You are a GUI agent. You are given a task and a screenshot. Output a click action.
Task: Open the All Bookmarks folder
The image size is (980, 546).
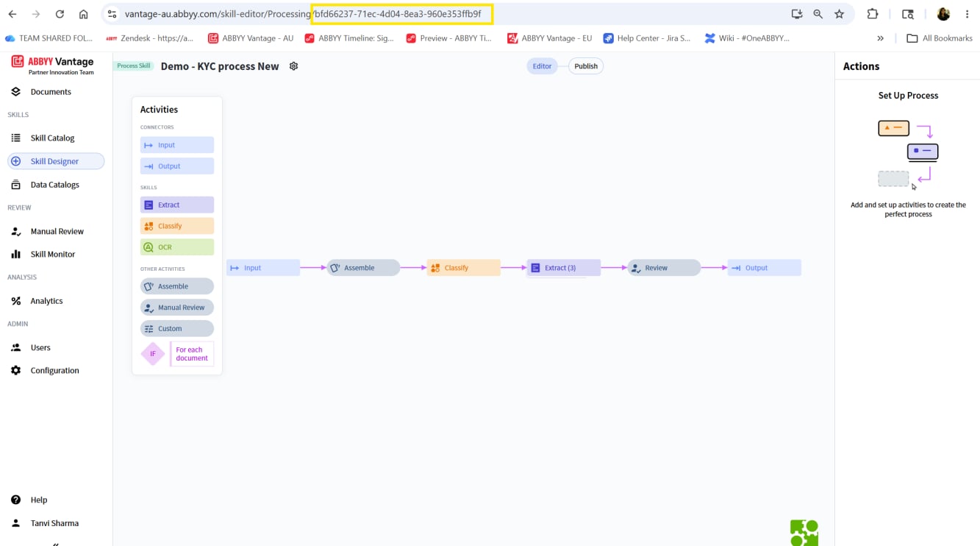point(940,38)
